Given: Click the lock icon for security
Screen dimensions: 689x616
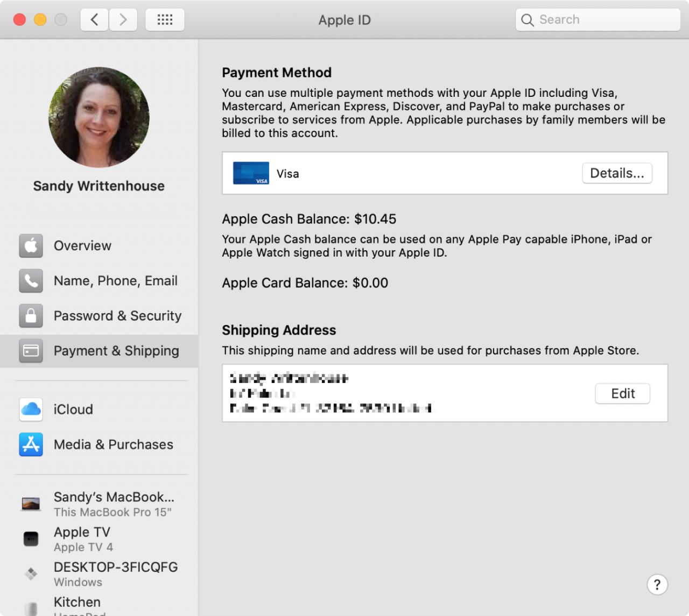Looking at the screenshot, I should click(x=31, y=316).
